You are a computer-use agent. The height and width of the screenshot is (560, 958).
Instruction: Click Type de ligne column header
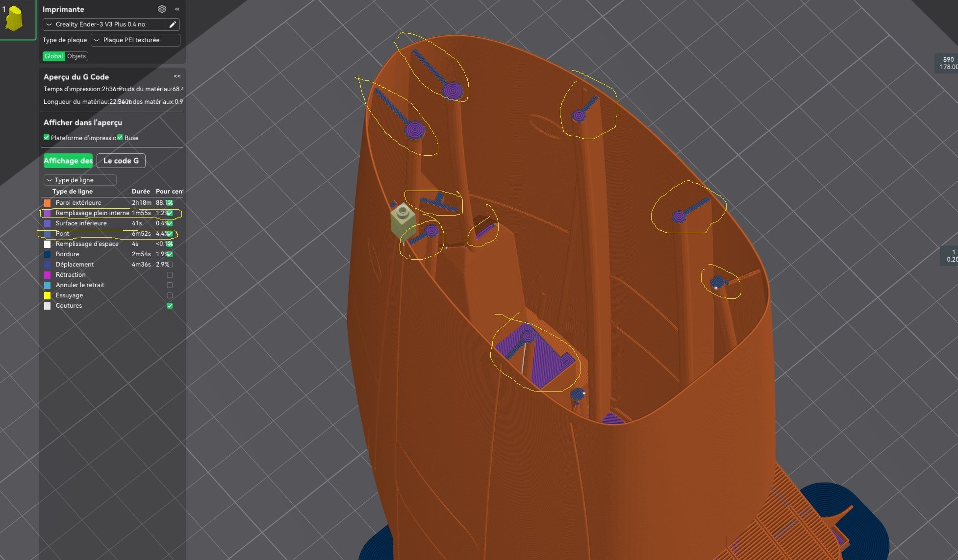(73, 192)
